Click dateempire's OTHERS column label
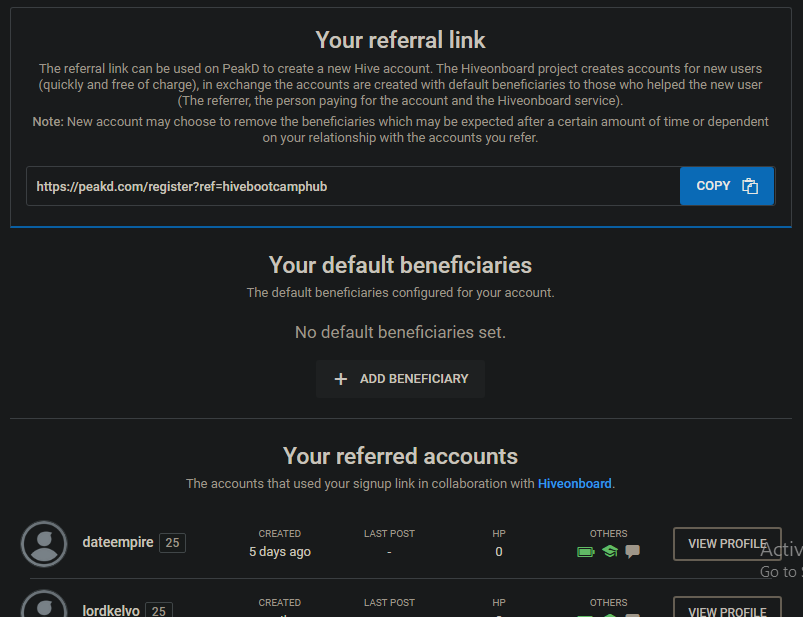 (608, 534)
